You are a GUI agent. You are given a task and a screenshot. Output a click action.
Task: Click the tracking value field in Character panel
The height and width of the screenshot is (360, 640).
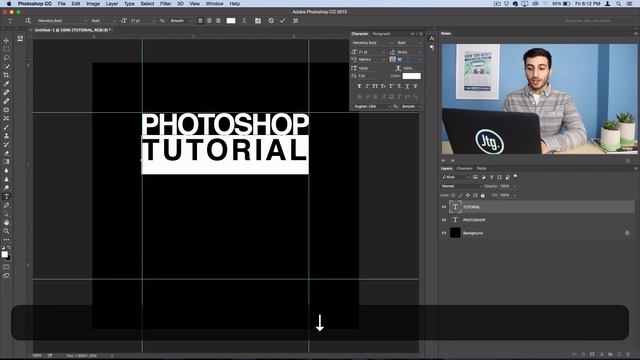coord(409,60)
